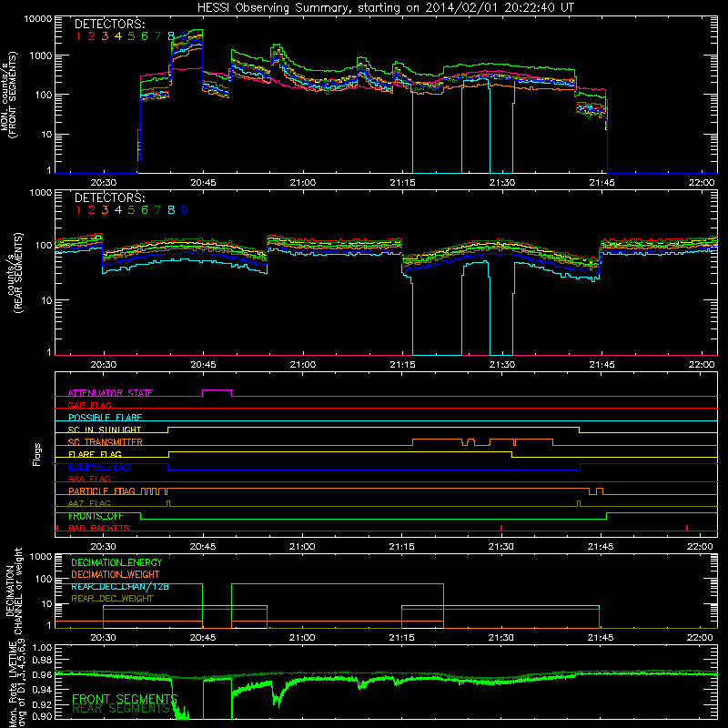Select cyan detector 8 in front segments legend
728x728 pixels.
click(171, 36)
